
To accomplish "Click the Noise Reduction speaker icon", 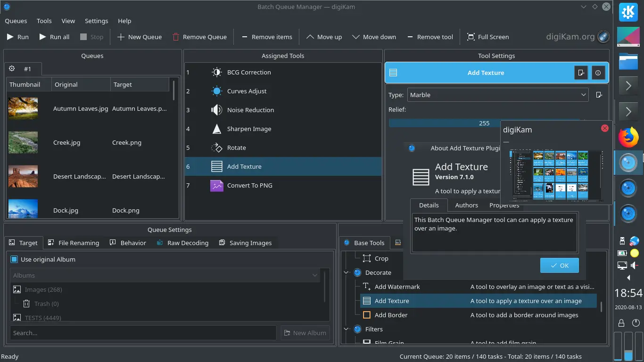I will (216, 110).
